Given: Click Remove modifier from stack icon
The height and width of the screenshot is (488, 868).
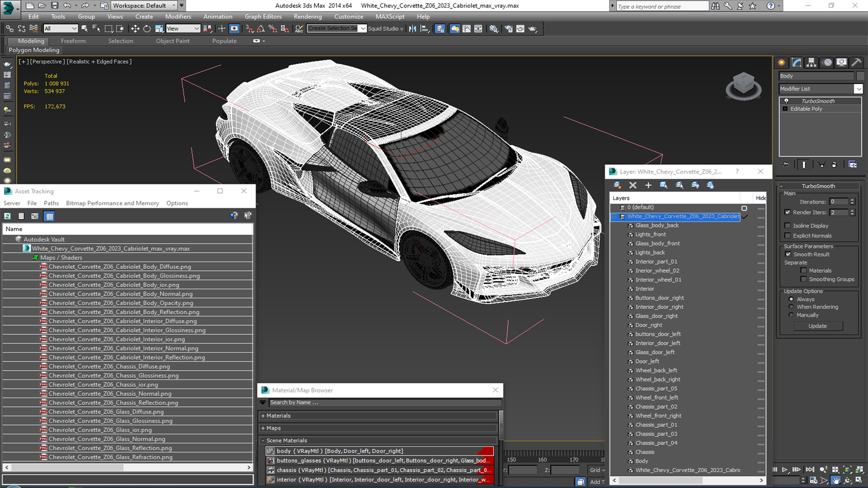Looking at the screenshot, I should point(834,164).
